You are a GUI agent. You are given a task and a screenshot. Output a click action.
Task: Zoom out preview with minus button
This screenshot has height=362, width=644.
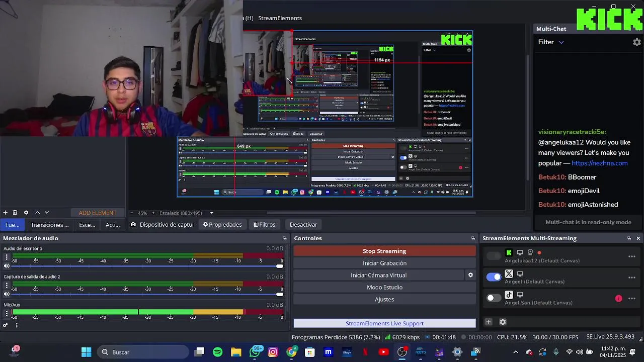[x=131, y=213]
